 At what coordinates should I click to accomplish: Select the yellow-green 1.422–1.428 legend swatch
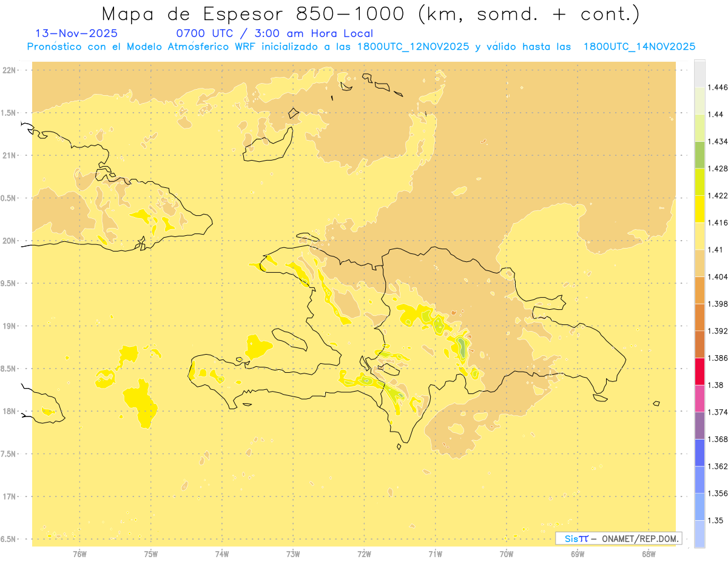tap(699, 182)
